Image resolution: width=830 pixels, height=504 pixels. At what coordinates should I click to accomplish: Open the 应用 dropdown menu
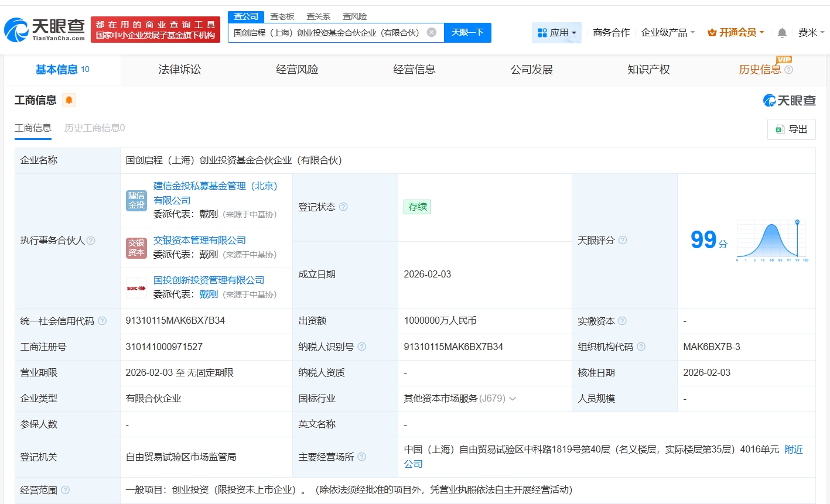tap(557, 33)
